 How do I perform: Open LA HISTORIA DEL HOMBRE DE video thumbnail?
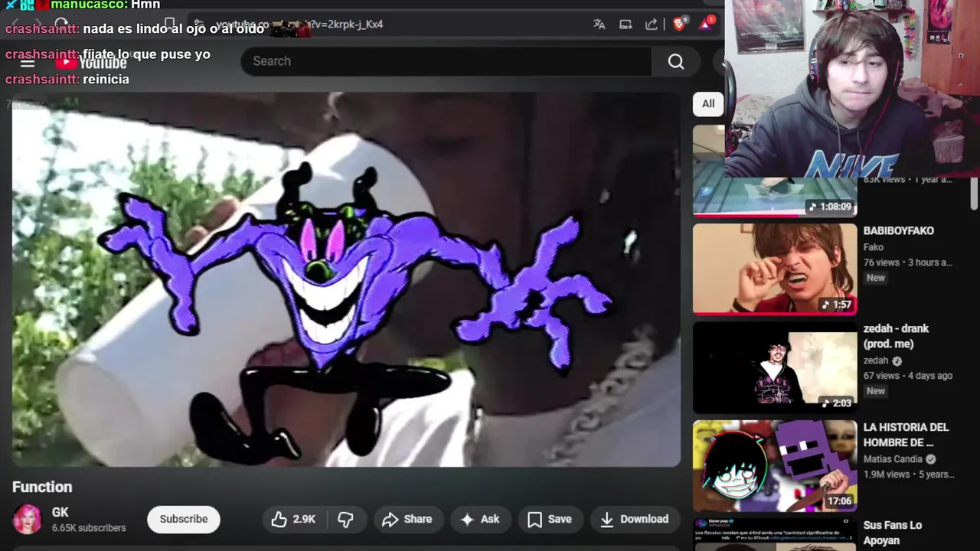(775, 465)
